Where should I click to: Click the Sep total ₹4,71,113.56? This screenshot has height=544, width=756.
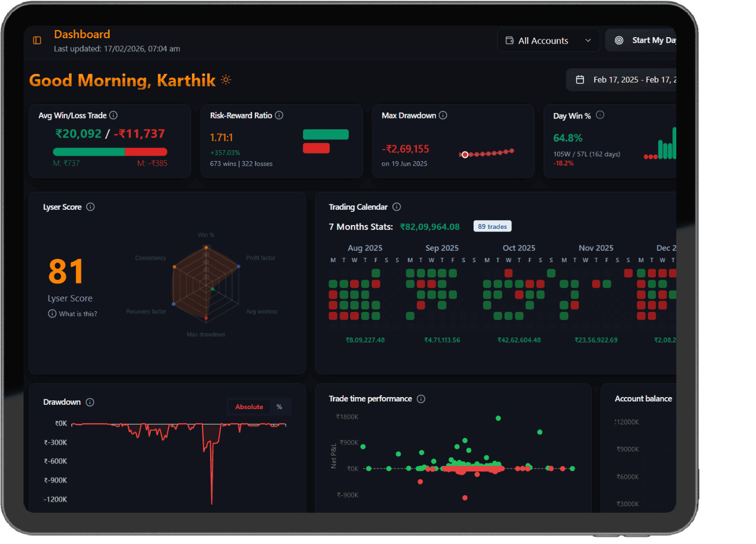442,340
